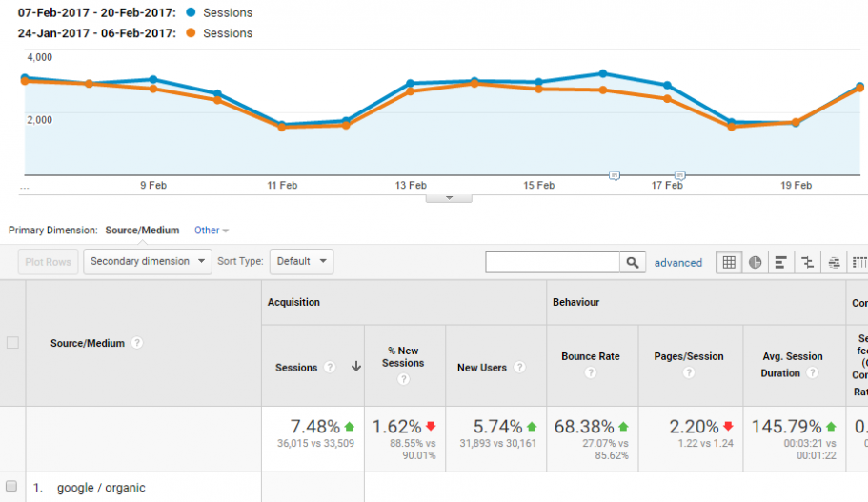Image resolution: width=868 pixels, height=502 pixels.
Task: Switch to the Comparison view
Action: (x=808, y=262)
